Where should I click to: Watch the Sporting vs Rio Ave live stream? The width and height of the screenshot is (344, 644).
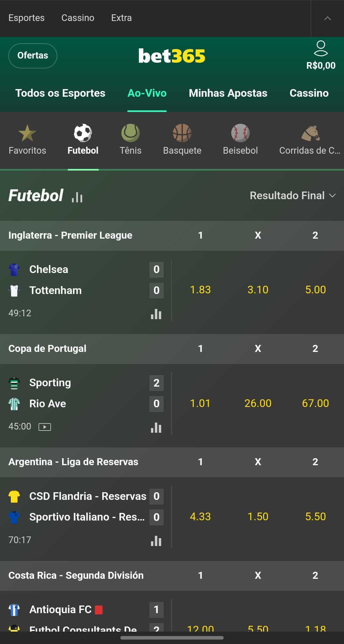[45, 427]
